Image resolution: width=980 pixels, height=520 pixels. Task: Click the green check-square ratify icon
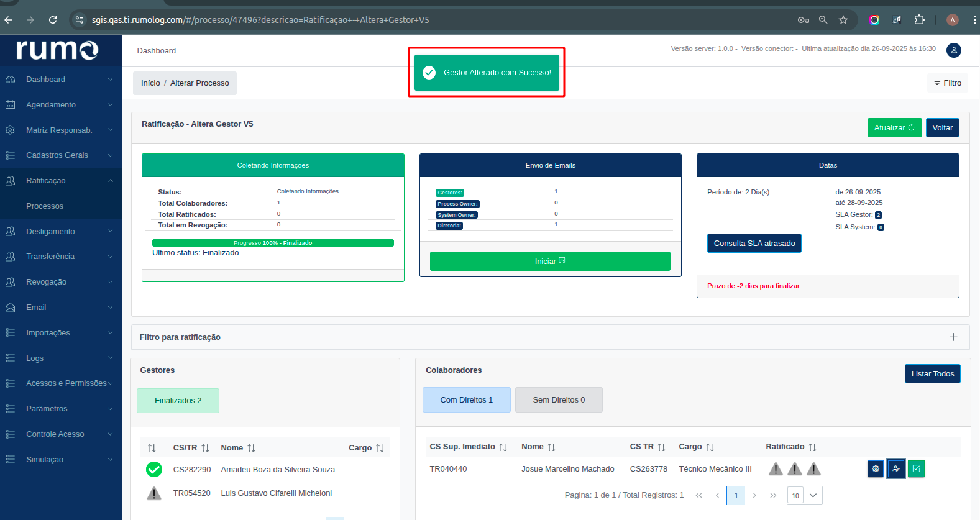pos(916,469)
